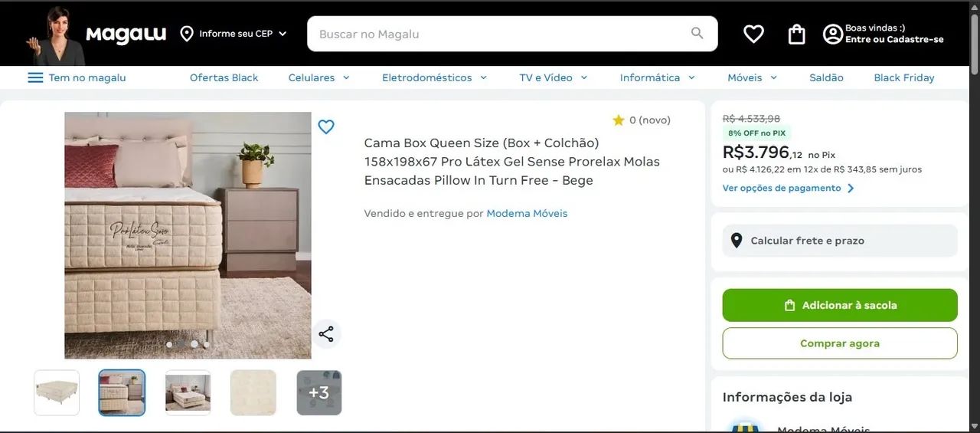
Task: Click Comprar agora button
Action: (840, 343)
